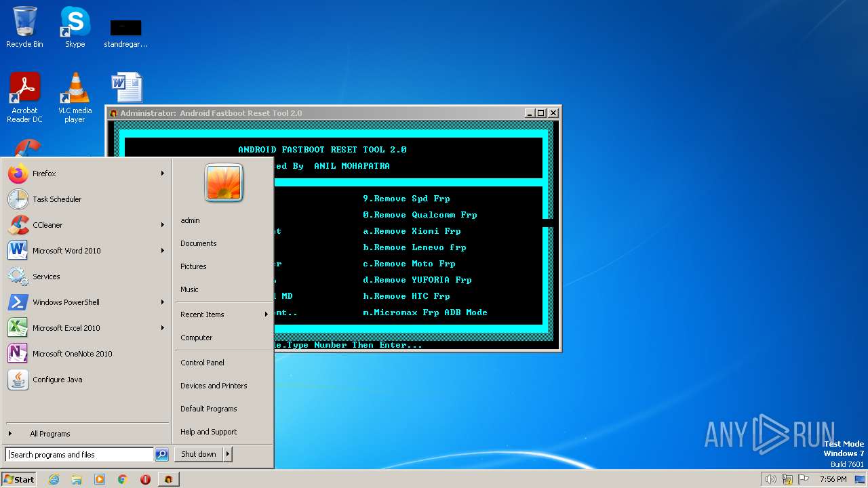Viewport: 868px width, 488px height.
Task: Click the search magnifier button in Start menu
Action: tap(161, 455)
